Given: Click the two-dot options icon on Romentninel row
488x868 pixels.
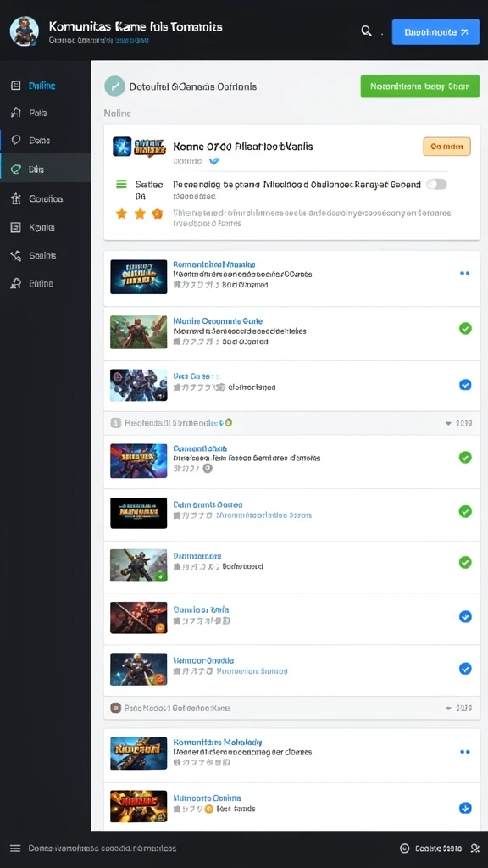Looking at the screenshot, I should click(x=465, y=274).
